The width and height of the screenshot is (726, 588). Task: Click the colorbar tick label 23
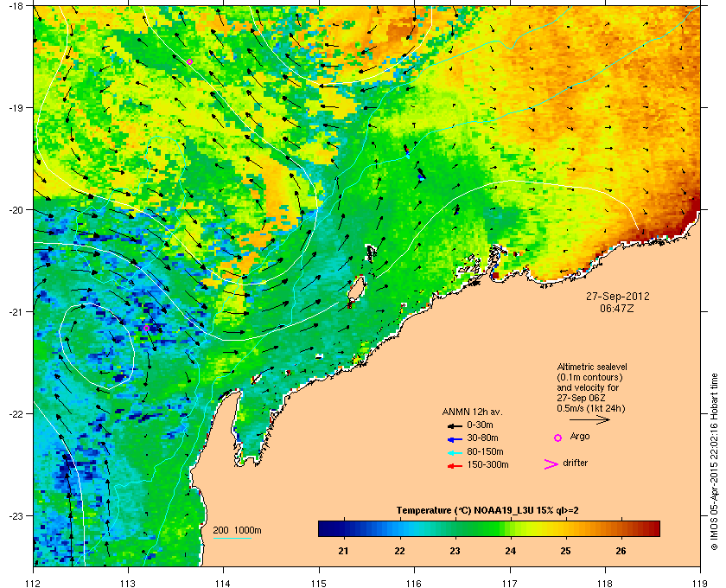[x=455, y=551]
